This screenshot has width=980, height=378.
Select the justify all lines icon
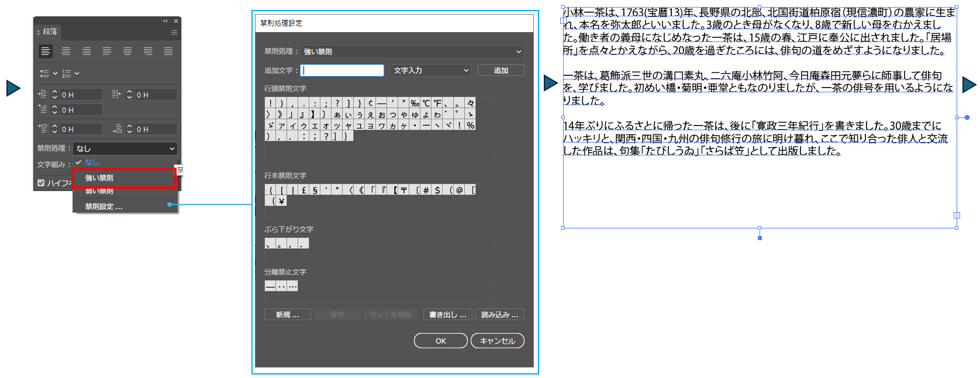(x=168, y=51)
